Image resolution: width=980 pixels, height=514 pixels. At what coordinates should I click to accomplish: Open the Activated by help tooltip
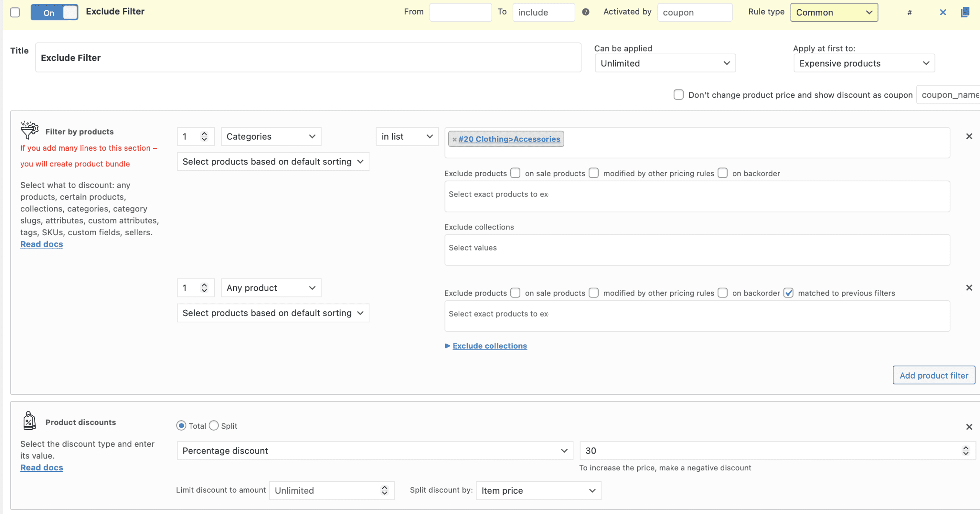click(585, 12)
